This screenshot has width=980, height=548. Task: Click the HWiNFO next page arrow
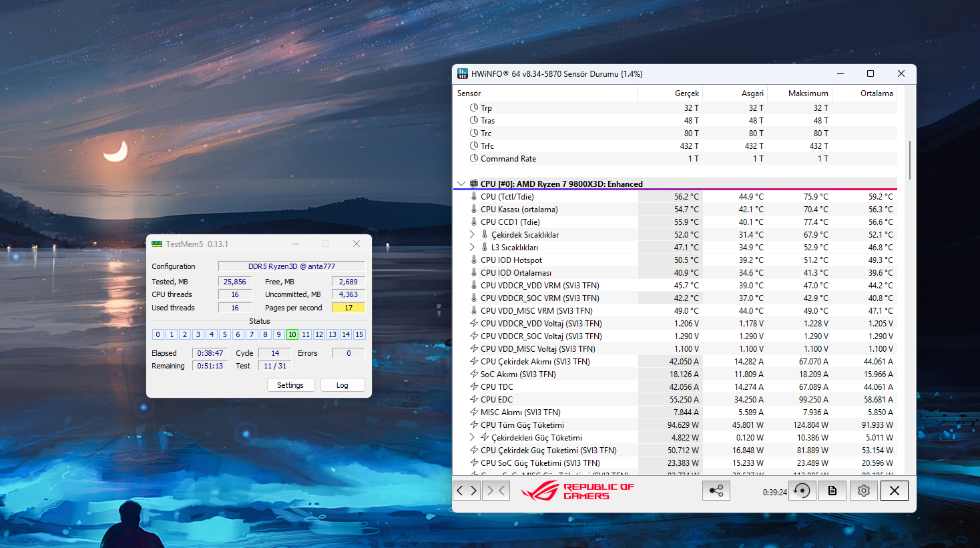point(473,491)
